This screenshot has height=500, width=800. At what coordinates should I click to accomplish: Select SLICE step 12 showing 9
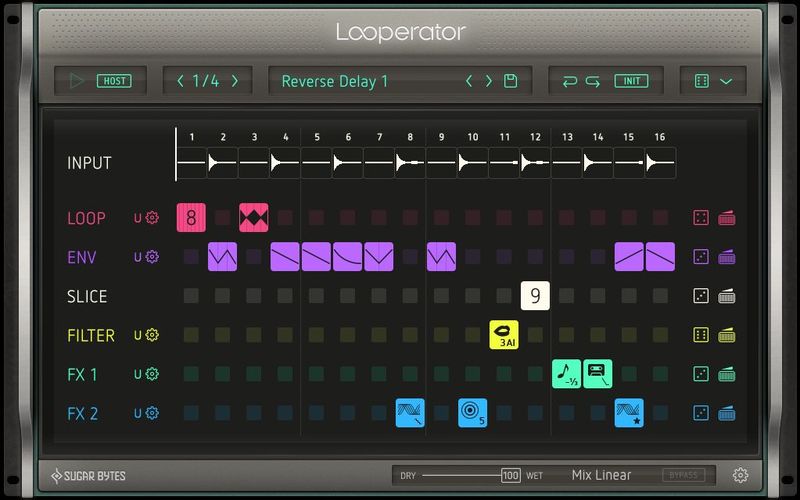click(x=535, y=296)
